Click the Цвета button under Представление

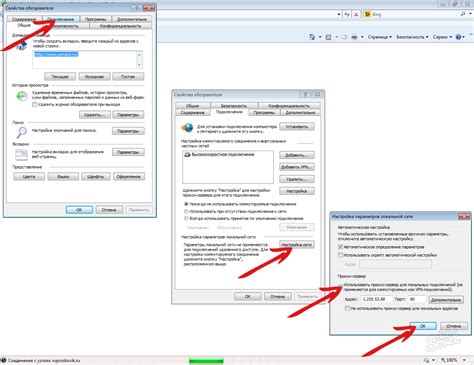coord(29,176)
